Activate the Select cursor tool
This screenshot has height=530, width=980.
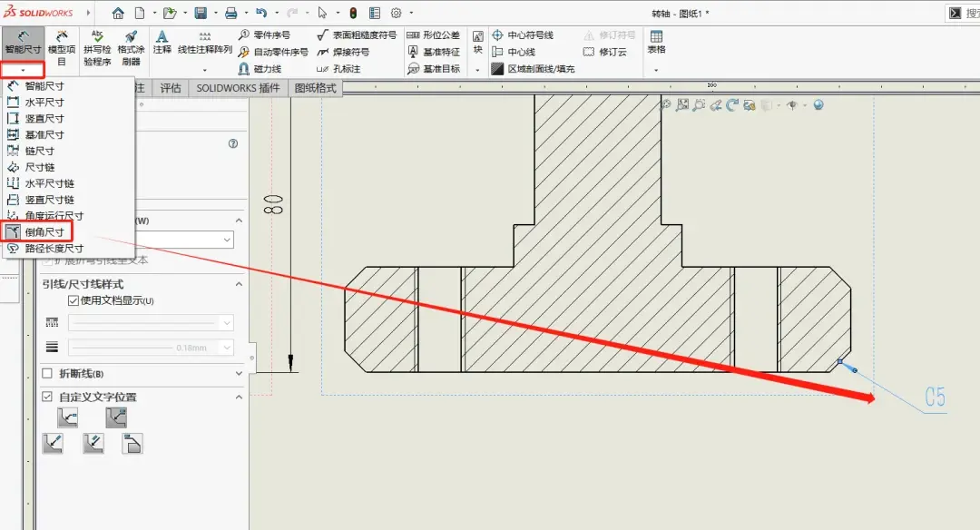322,13
